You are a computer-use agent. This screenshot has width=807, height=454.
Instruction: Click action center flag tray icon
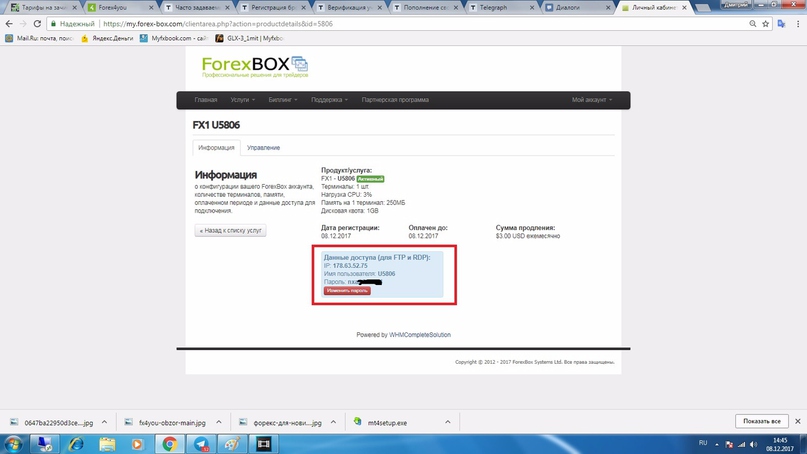729,444
